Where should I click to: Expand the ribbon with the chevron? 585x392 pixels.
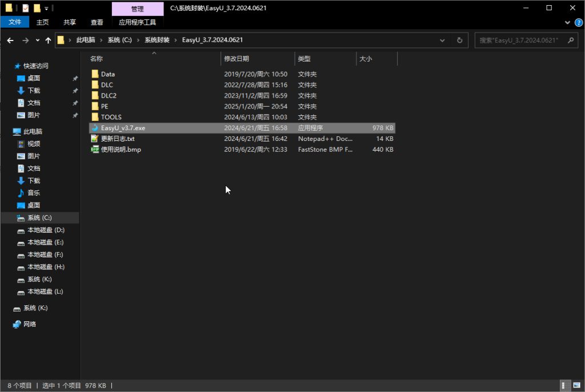point(567,22)
